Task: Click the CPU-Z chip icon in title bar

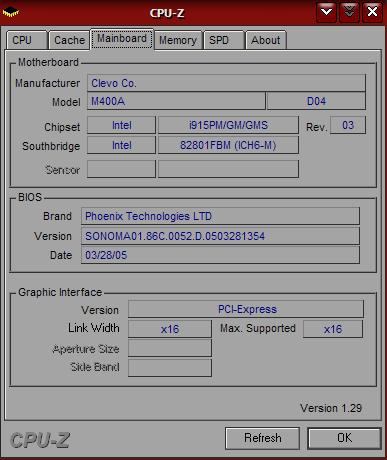Action: tap(10, 12)
